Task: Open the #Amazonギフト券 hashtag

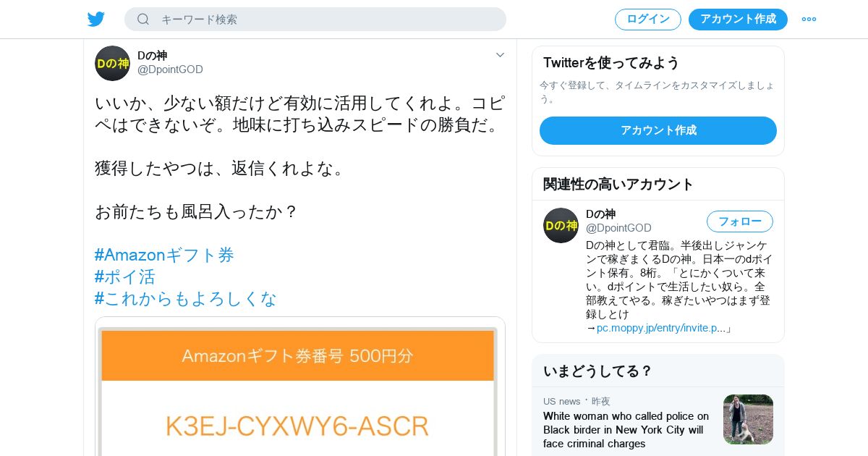Action: coord(164,255)
